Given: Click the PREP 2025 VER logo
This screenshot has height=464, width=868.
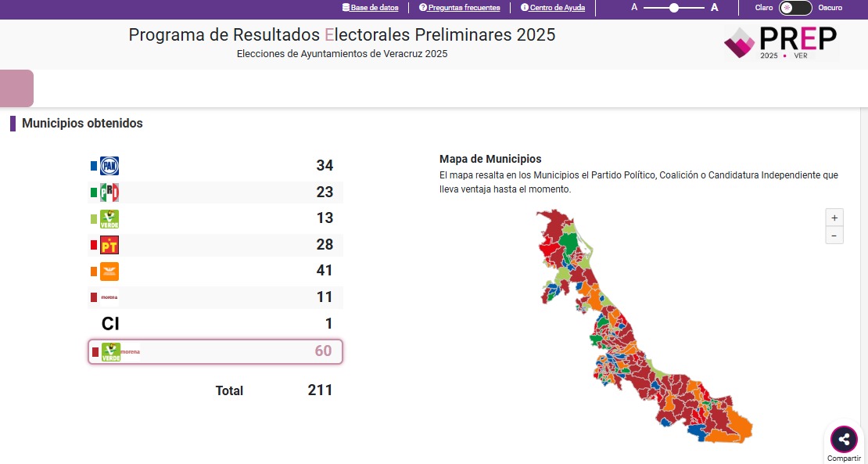Looking at the screenshot, I should point(780,43).
